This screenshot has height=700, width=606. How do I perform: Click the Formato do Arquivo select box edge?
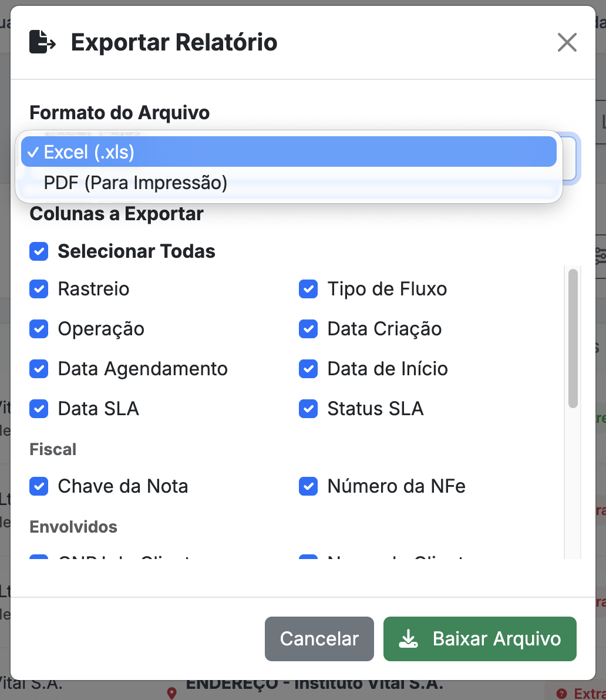pyautogui.click(x=570, y=159)
